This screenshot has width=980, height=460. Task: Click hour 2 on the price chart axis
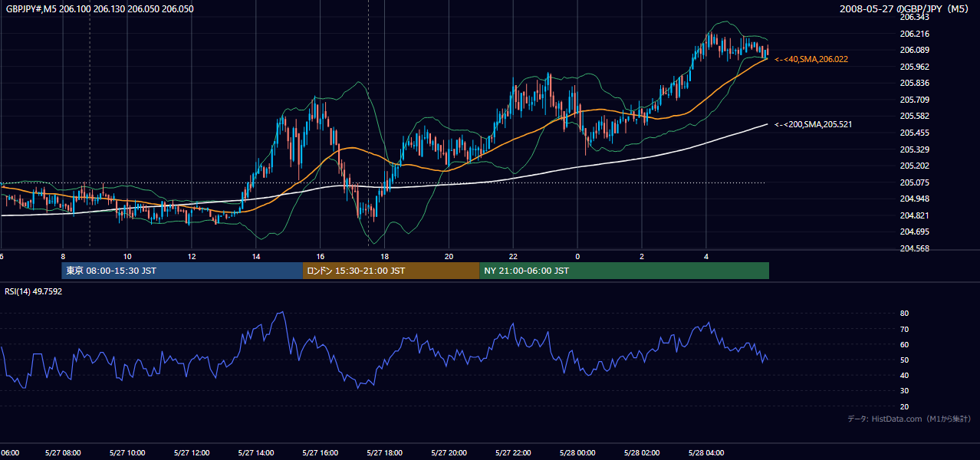642,257
